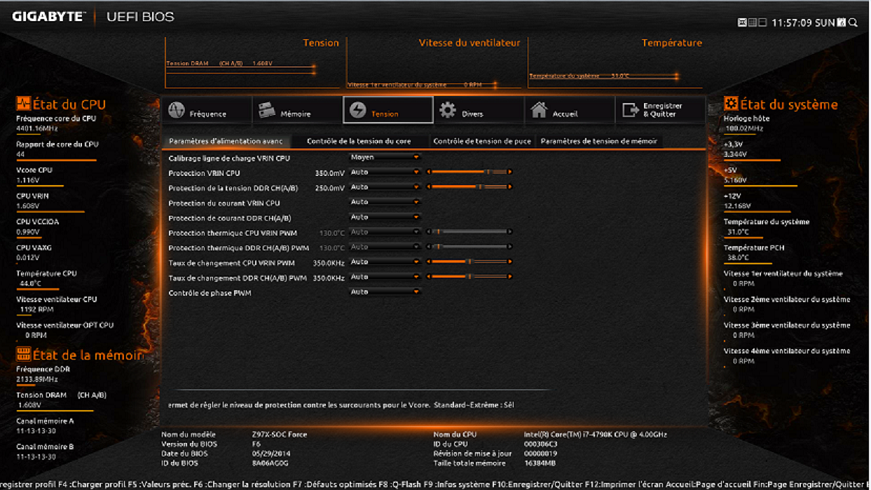Open Calibrage ligne de charge VRIN CPU dropdown

384,157
